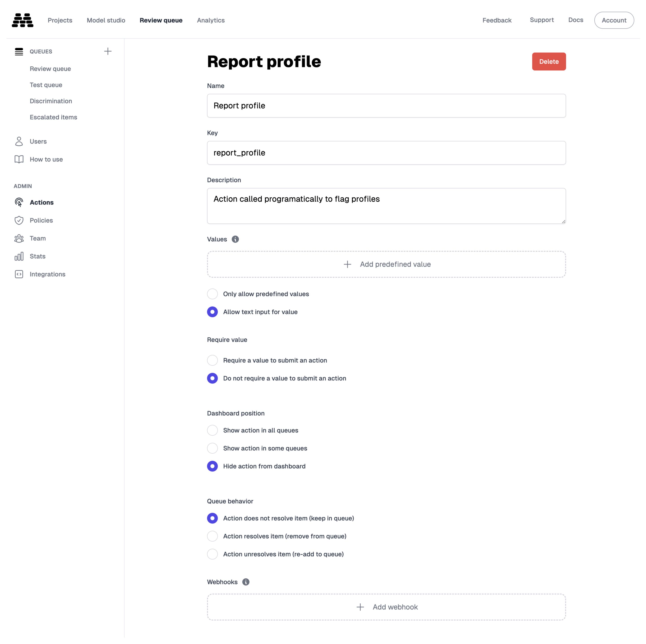Click the Values info icon

[235, 239]
